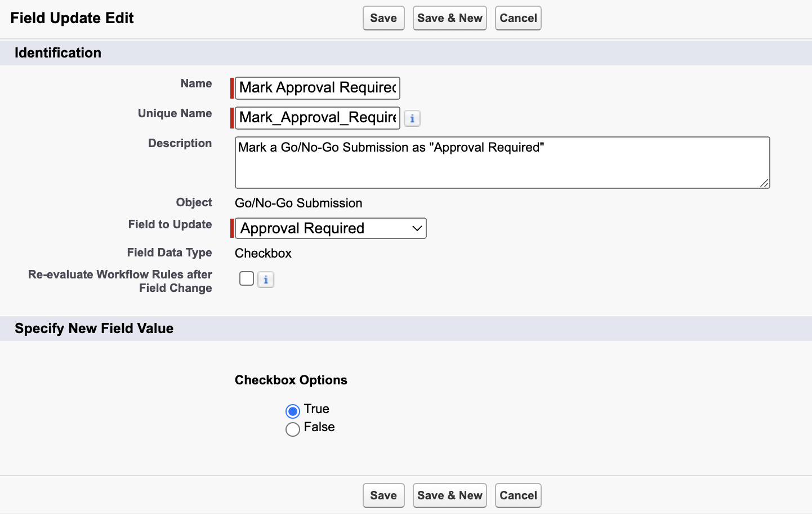Click the Description textarea resize handle
The height and width of the screenshot is (514, 812).
point(765,184)
